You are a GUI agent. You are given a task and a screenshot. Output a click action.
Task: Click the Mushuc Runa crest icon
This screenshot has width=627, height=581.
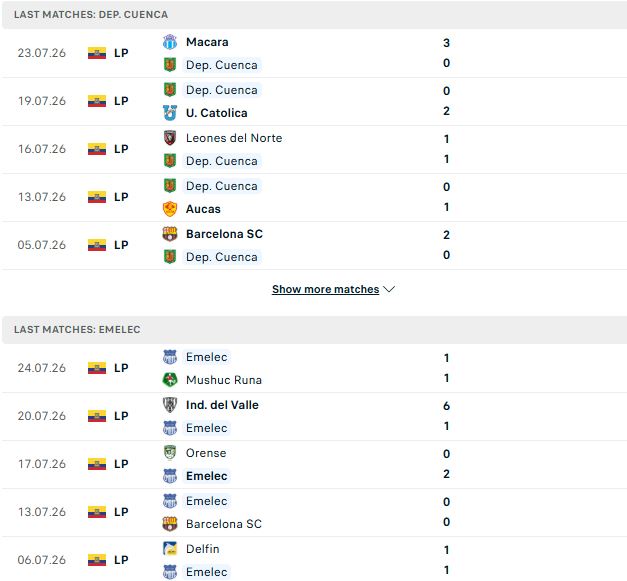170,380
